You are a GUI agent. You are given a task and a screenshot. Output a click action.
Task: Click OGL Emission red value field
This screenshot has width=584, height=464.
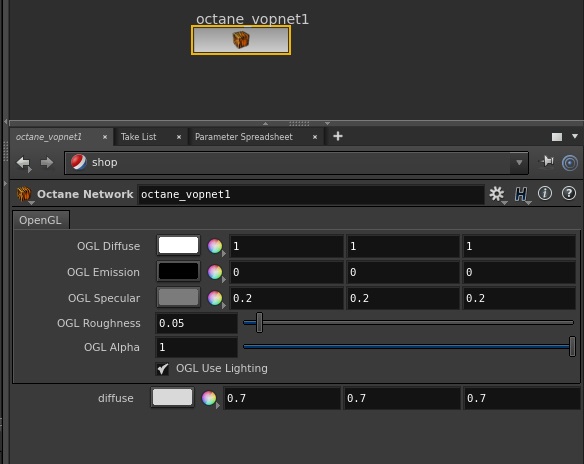click(x=286, y=272)
